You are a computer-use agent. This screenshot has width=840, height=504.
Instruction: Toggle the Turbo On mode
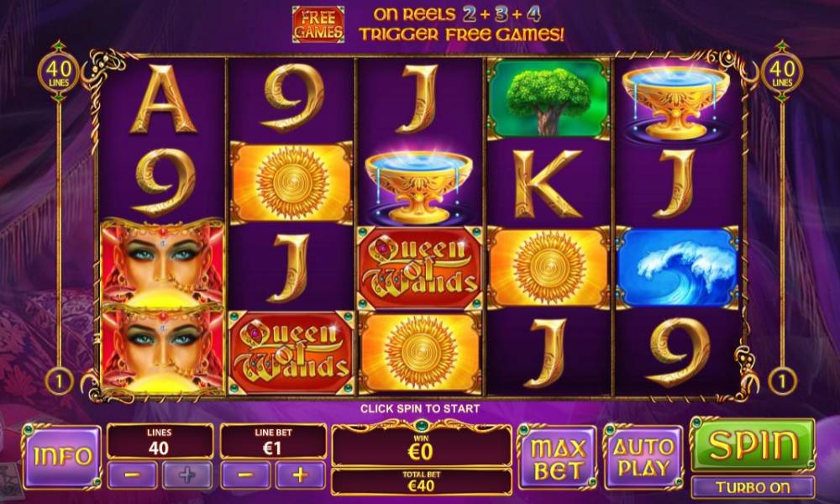(x=753, y=487)
